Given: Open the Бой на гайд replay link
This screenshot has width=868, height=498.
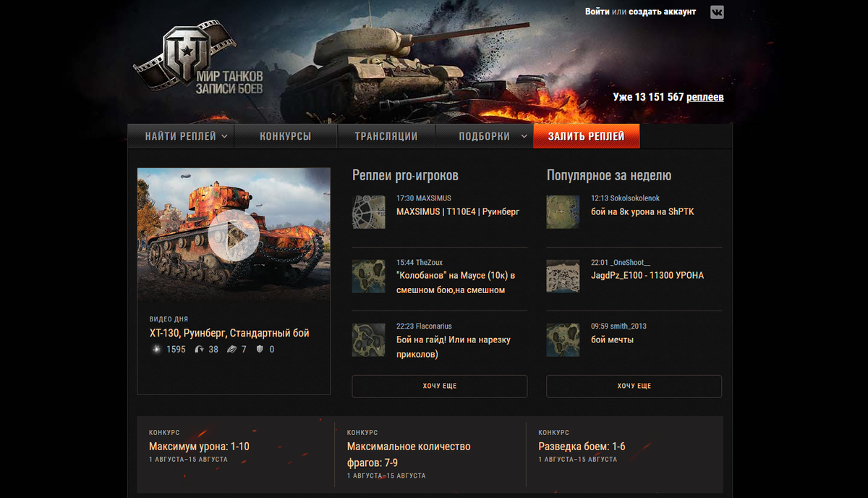Looking at the screenshot, I should point(454,347).
